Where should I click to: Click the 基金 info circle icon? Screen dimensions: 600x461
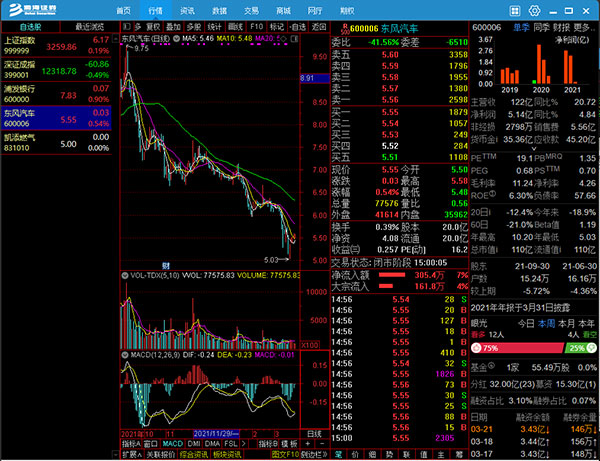(491, 365)
